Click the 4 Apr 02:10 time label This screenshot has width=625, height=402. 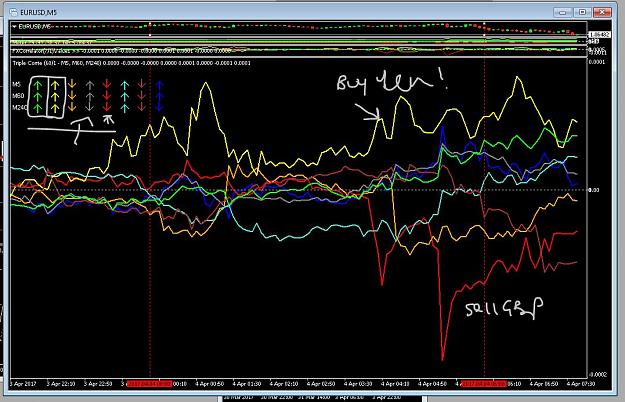pyautogui.click(x=284, y=384)
